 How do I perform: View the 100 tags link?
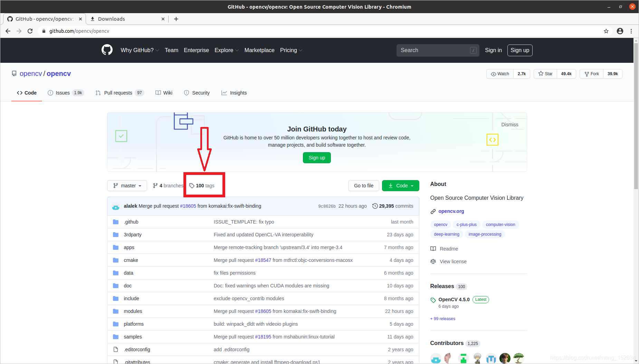click(202, 186)
